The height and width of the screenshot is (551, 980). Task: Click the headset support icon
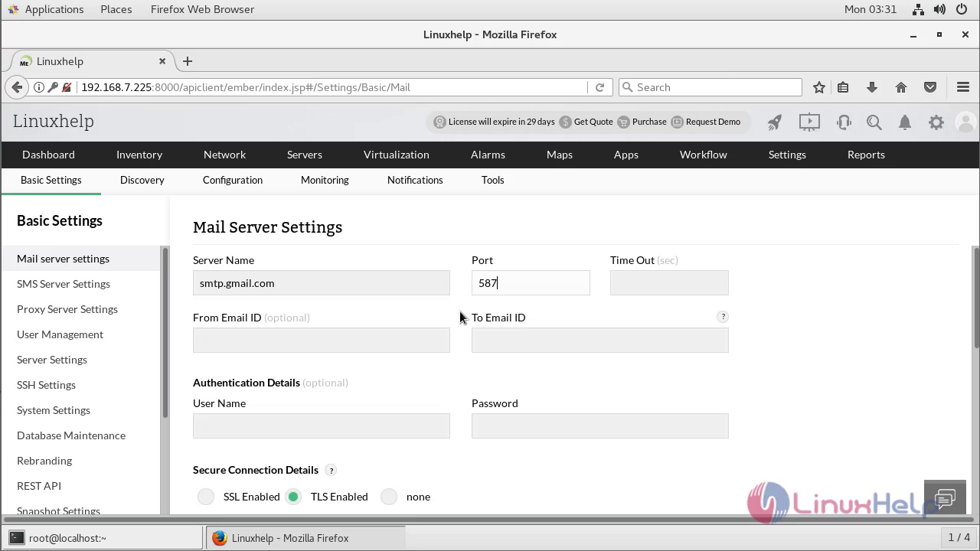coord(844,122)
